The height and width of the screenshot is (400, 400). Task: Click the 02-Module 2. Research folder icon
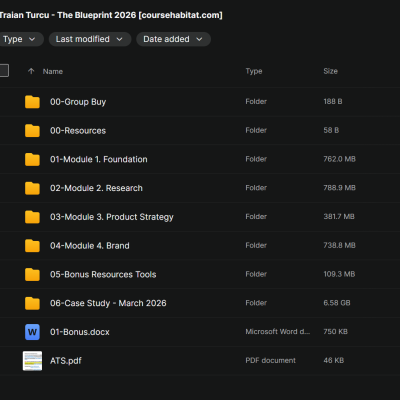pos(32,188)
